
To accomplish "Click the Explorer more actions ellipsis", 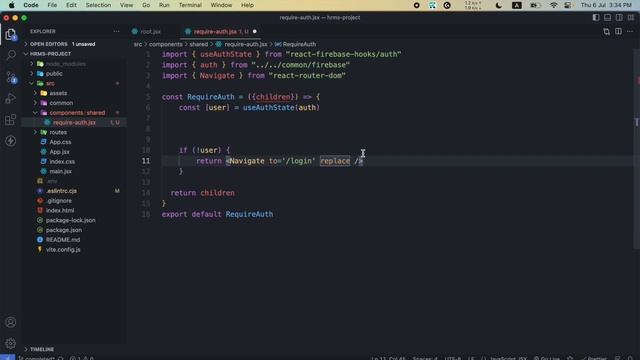I will click(x=116, y=31).
